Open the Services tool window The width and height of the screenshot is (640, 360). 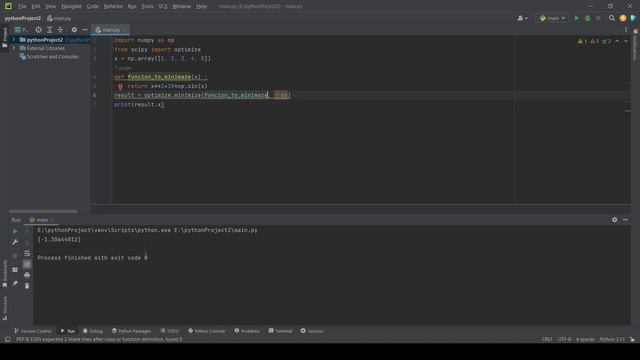coord(312,331)
